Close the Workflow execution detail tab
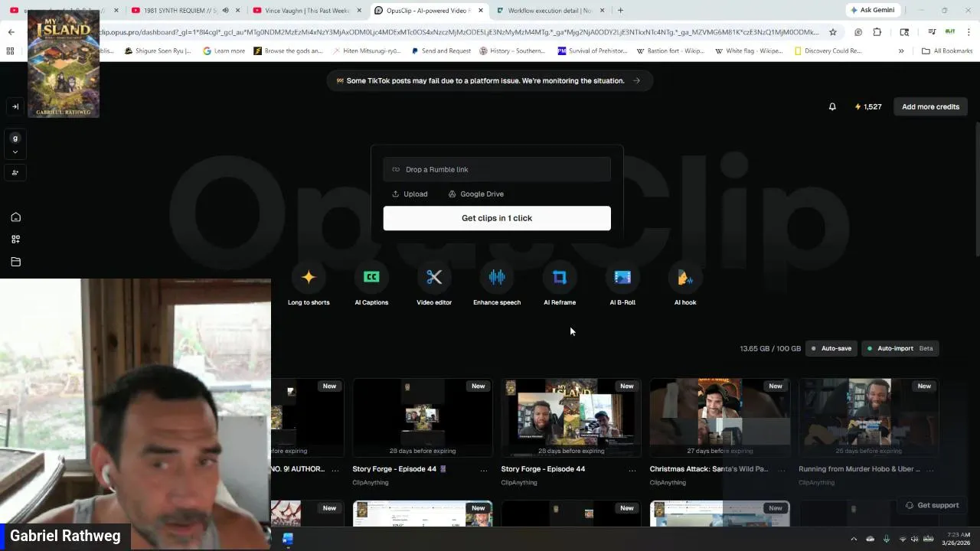 [x=602, y=11]
